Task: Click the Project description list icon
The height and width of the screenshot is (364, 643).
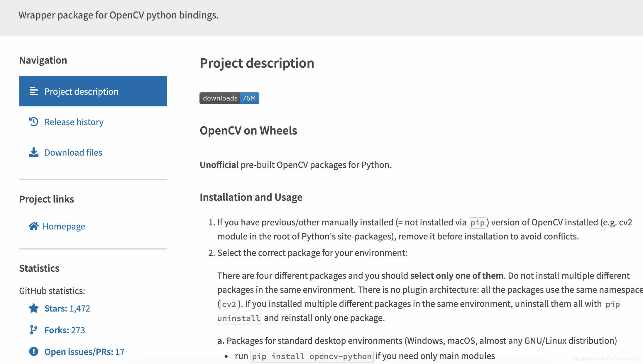Action: [x=34, y=91]
